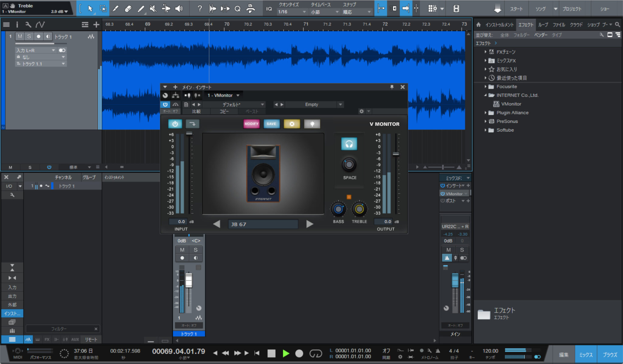Select the Mute tool in toolbar
This screenshot has width=623, height=364.
coord(153,9)
